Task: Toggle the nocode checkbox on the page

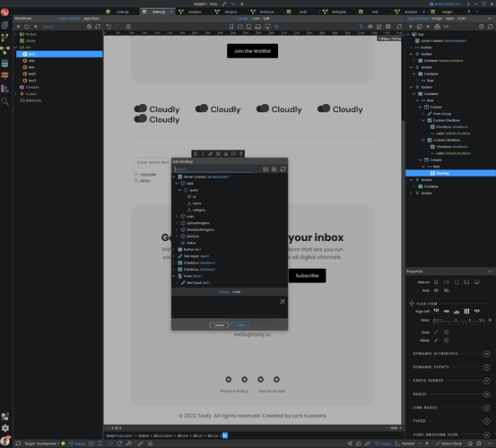Action: coord(136,175)
